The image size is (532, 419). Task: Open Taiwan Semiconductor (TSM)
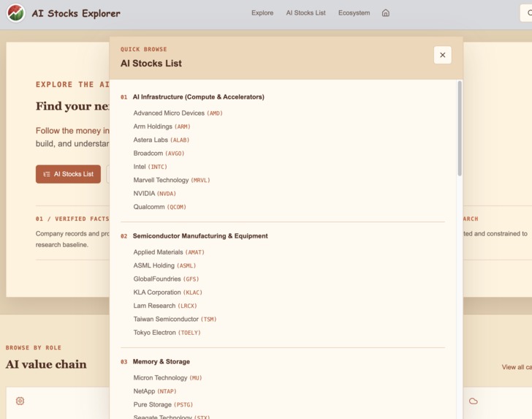point(175,319)
